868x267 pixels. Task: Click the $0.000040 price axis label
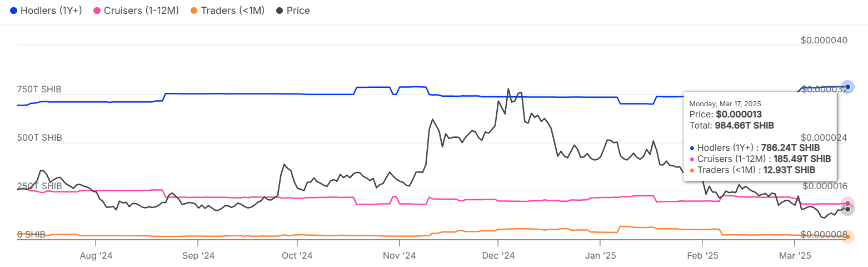pyautogui.click(x=824, y=41)
